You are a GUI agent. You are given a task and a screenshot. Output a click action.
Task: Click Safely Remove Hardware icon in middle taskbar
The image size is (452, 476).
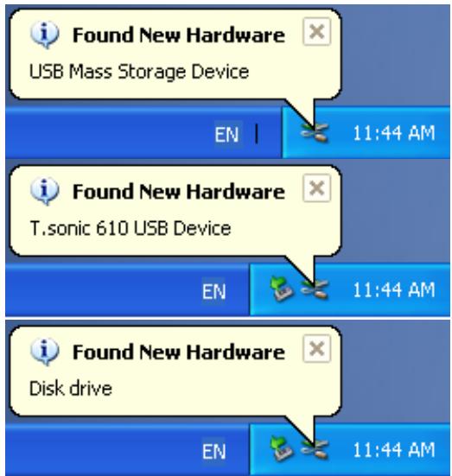tap(281, 289)
